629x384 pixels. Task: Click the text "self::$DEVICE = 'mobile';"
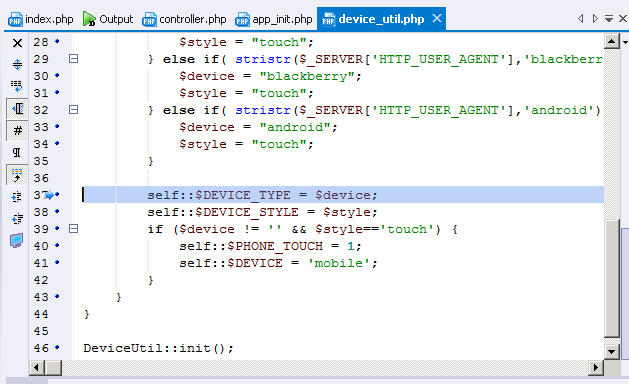[x=278, y=263]
